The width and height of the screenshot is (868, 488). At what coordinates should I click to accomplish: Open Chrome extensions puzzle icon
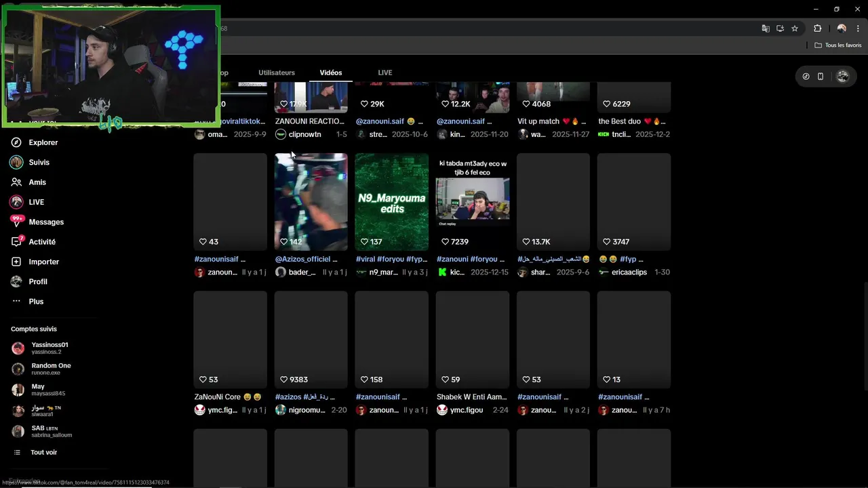(x=817, y=28)
